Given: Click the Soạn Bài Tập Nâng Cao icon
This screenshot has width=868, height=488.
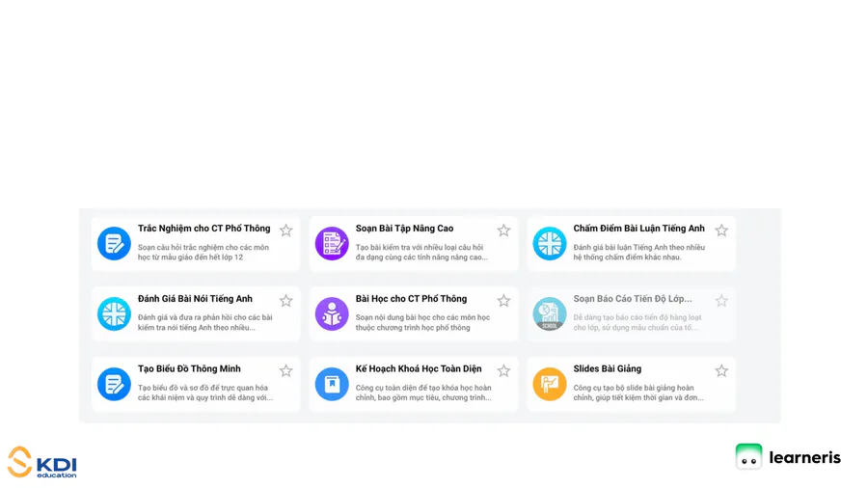Looking at the screenshot, I should [x=332, y=244].
